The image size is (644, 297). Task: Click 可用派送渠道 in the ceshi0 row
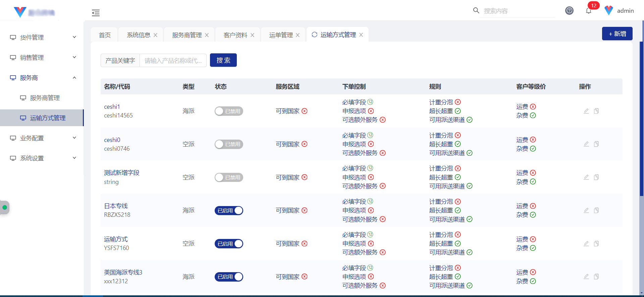click(x=447, y=153)
